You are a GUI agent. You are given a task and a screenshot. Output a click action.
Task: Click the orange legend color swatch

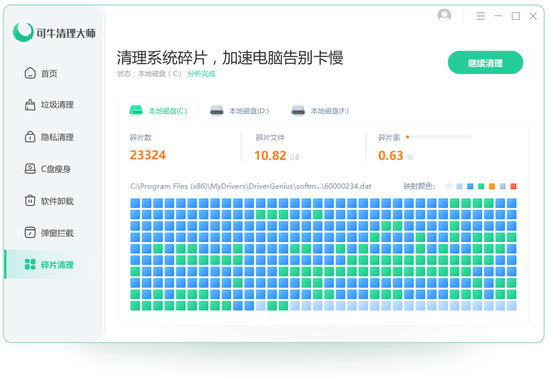click(492, 186)
